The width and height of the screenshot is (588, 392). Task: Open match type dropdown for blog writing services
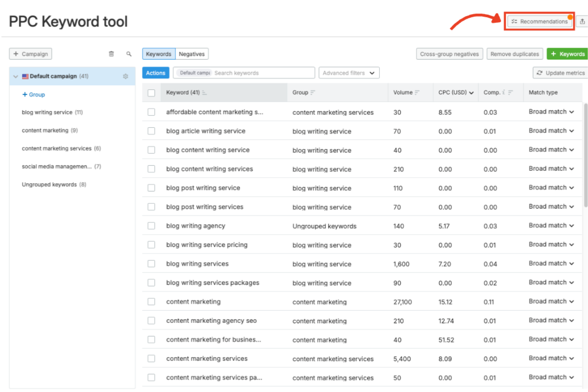coord(551,263)
